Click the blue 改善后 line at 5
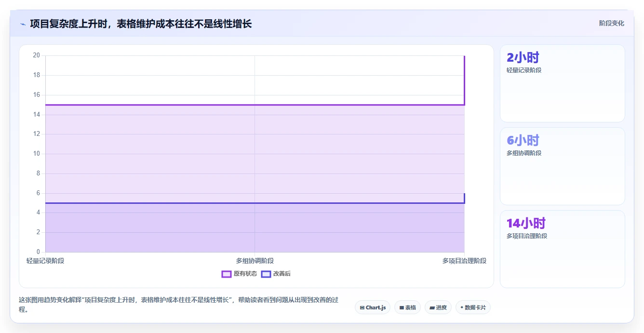The image size is (644, 333). (x=255, y=203)
